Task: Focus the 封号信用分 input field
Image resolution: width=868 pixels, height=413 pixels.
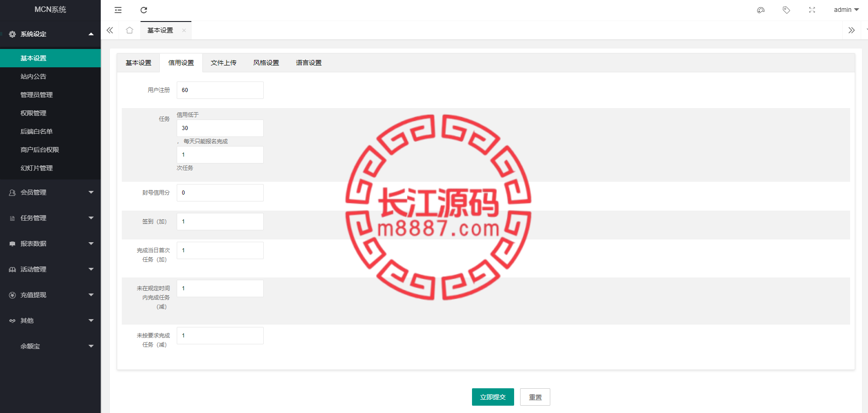Action: pos(220,193)
